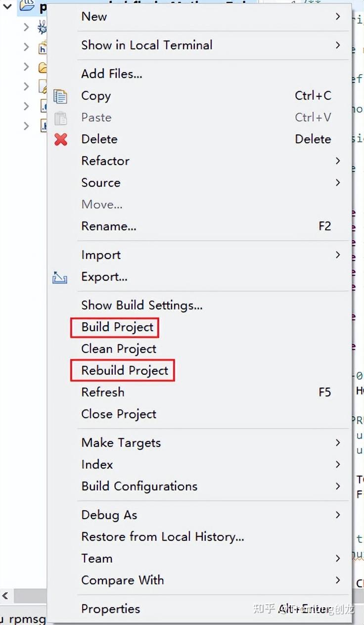The width and height of the screenshot is (364, 625).
Task: Click the project folder icon in the tree
Action: click(x=27, y=7)
